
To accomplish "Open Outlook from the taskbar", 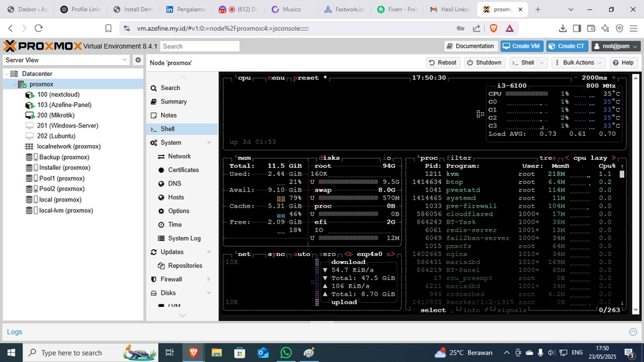I will click(x=263, y=353).
